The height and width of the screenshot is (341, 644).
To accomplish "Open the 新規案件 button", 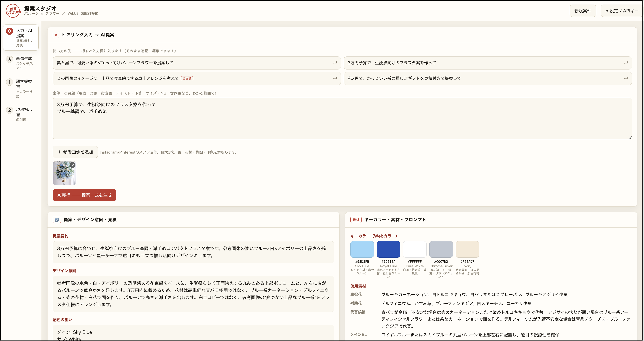I will pos(582,11).
